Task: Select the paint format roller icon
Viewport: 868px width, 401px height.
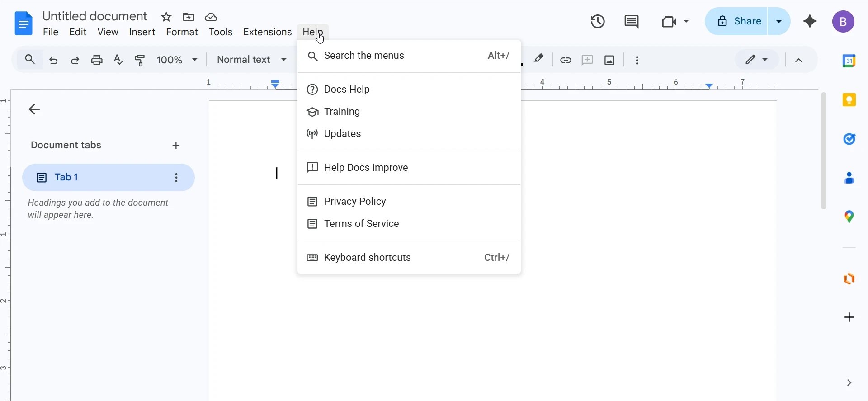Action: click(140, 60)
